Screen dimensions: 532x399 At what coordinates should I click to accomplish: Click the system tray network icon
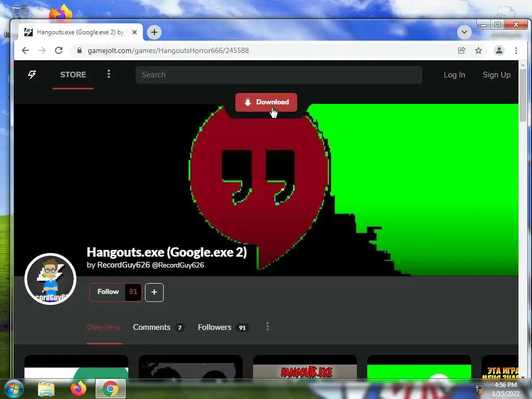pyautogui.click(x=480, y=389)
